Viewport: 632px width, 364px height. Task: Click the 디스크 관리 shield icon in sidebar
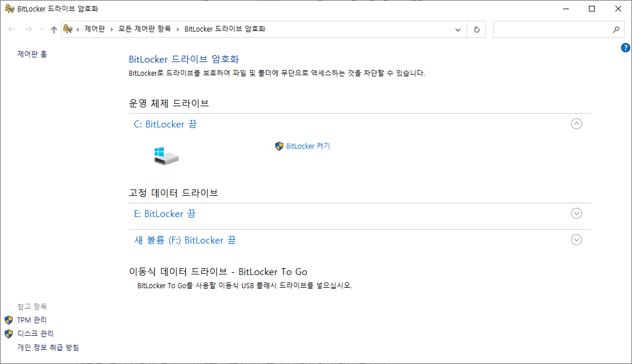8,334
